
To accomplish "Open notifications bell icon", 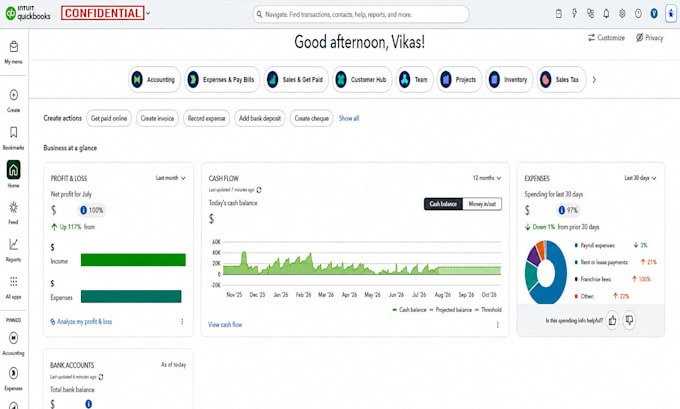I will pos(606,14).
